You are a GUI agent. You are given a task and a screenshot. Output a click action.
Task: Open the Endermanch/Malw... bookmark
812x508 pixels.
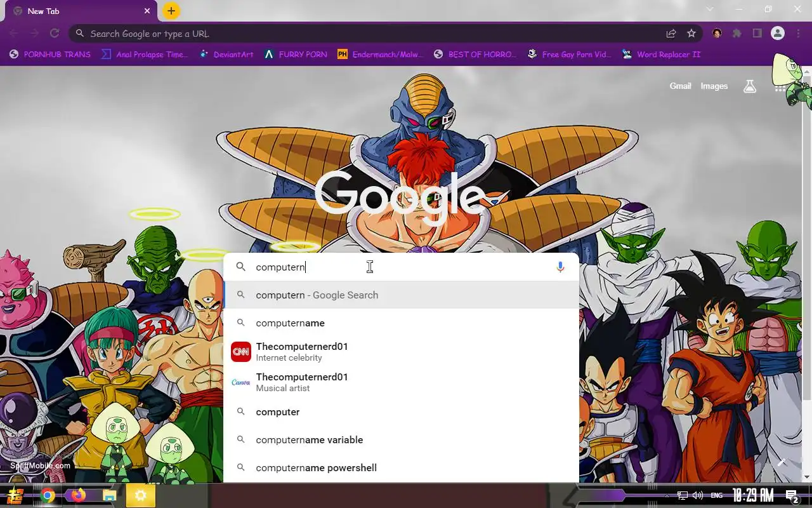click(380, 55)
